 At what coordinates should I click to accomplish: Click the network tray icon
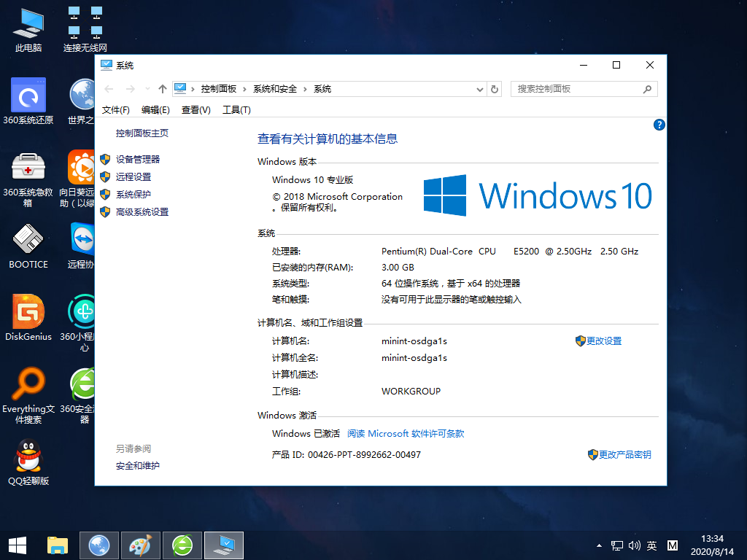tap(617, 545)
